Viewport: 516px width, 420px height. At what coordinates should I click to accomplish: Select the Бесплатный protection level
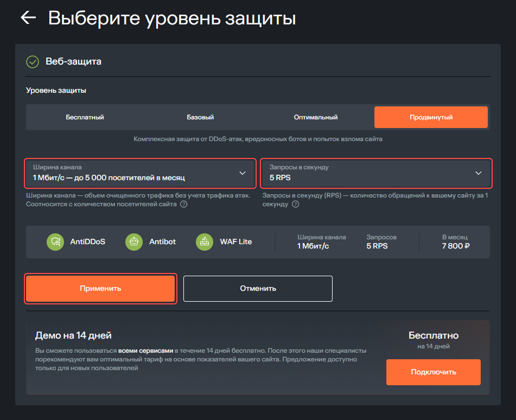[x=85, y=117]
